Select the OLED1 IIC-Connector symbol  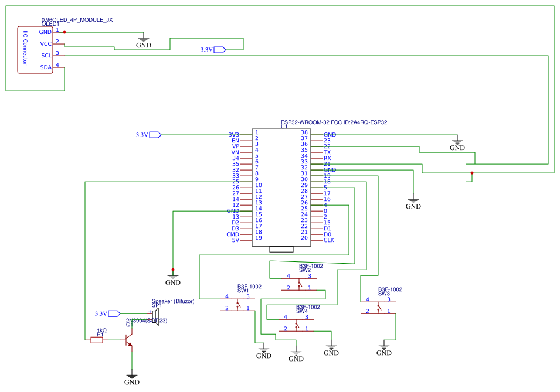(34, 50)
